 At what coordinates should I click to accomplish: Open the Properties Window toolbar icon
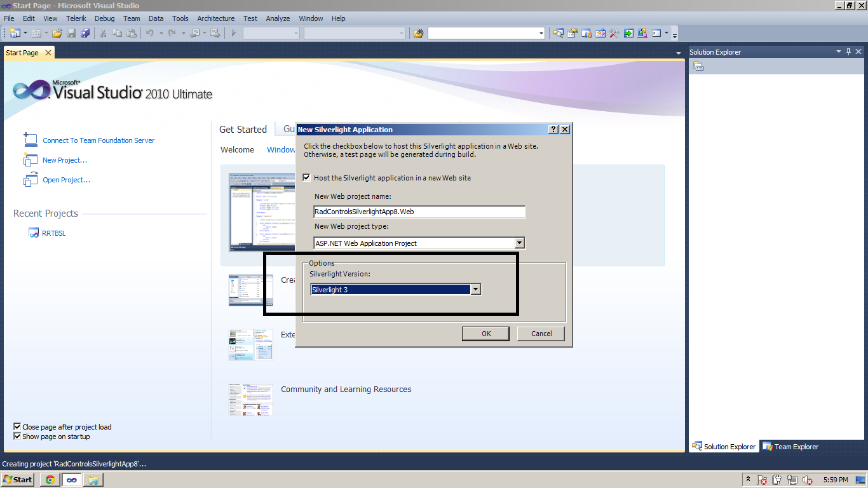point(573,33)
